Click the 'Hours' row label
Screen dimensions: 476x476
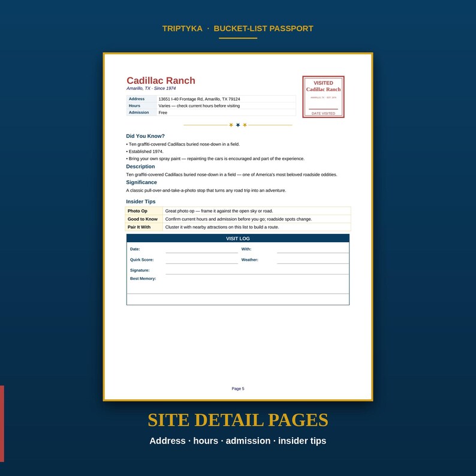point(134,106)
